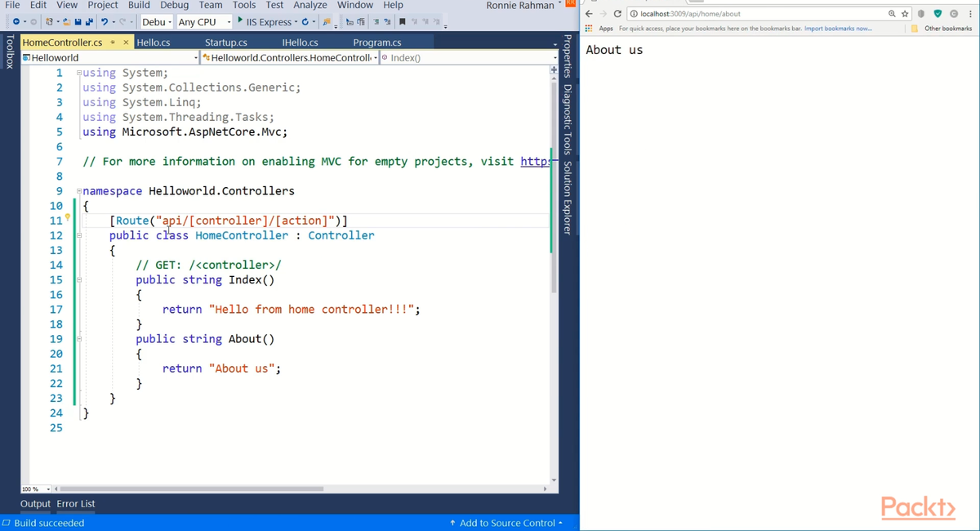This screenshot has height=531, width=980.
Task: Go back in the Chrome browser
Action: [x=589, y=14]
